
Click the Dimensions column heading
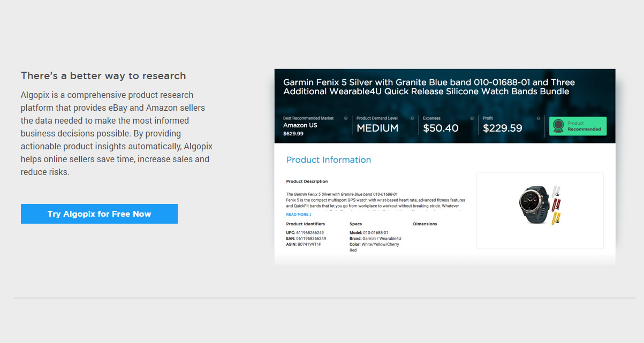point(425,224)
